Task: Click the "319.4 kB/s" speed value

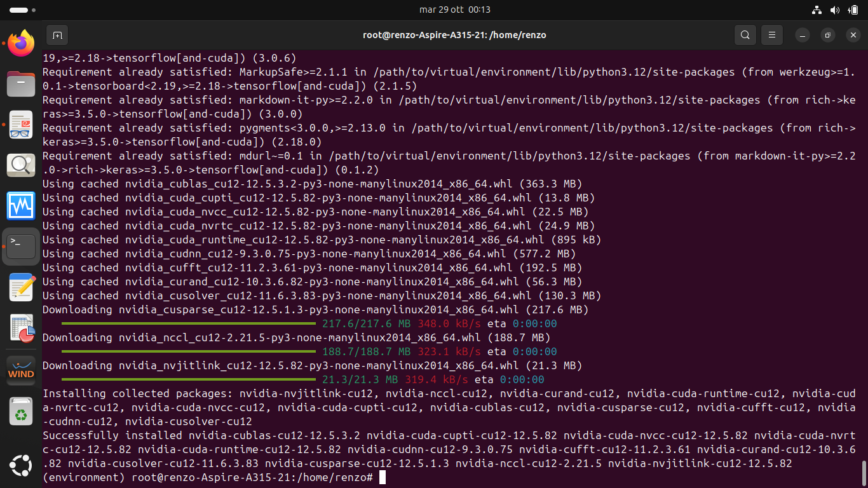Action: (x=436, y=379)
